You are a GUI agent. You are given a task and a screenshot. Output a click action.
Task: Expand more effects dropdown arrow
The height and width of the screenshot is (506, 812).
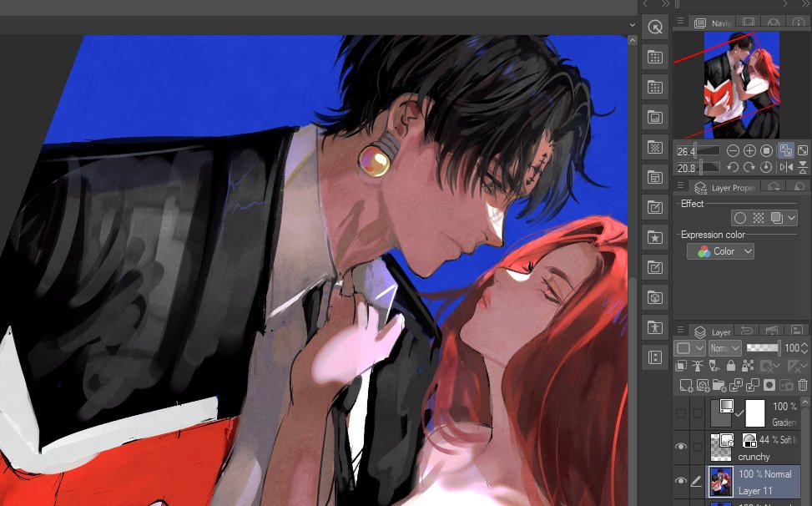point(791,218)
